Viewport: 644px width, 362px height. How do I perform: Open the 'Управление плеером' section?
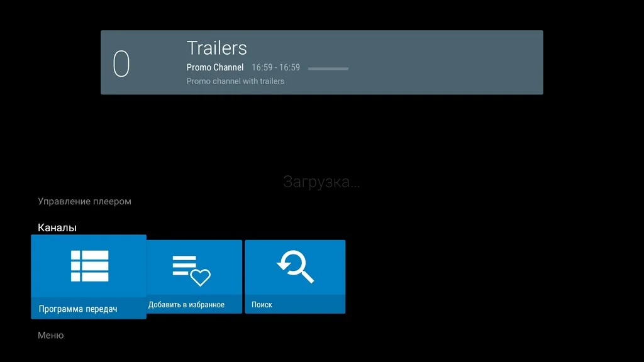(x=85, y=202)
